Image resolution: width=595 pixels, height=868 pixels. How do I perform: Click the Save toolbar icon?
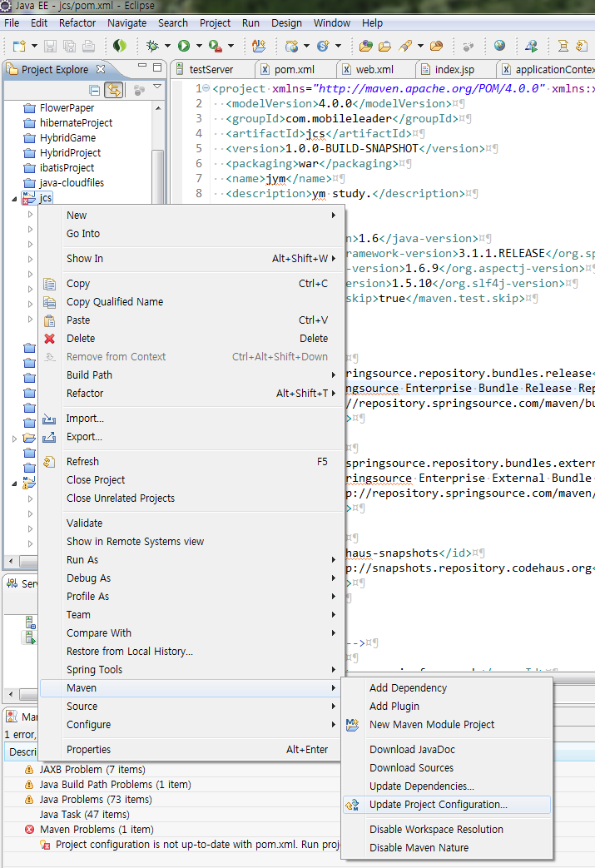coord(51,46)
